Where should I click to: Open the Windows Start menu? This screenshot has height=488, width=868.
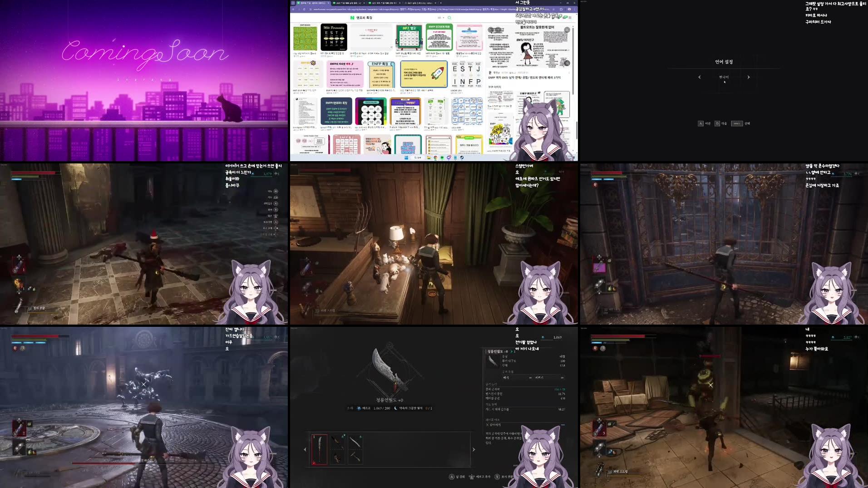[x=406, y=158]
